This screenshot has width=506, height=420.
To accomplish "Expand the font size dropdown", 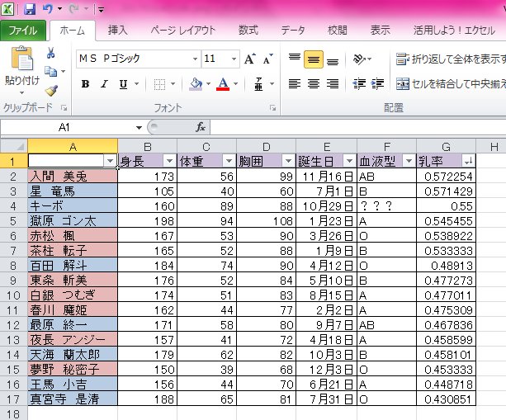I will (234, 59).
